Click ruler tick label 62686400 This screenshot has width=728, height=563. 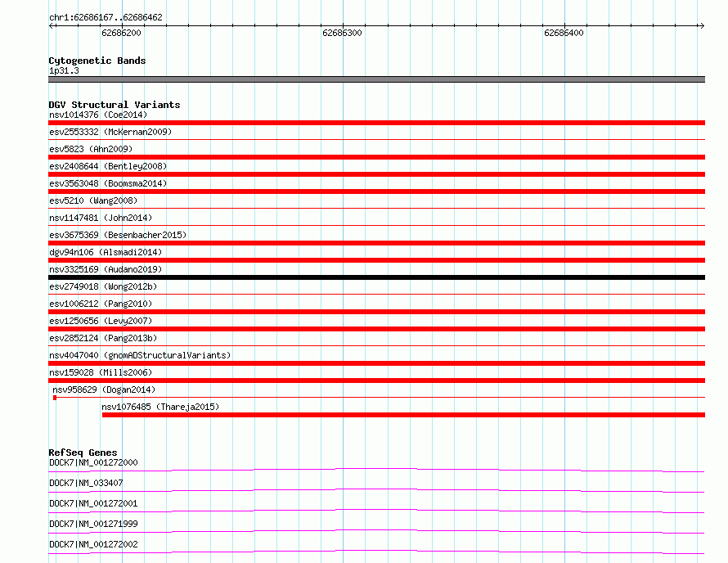click(564, 33)
